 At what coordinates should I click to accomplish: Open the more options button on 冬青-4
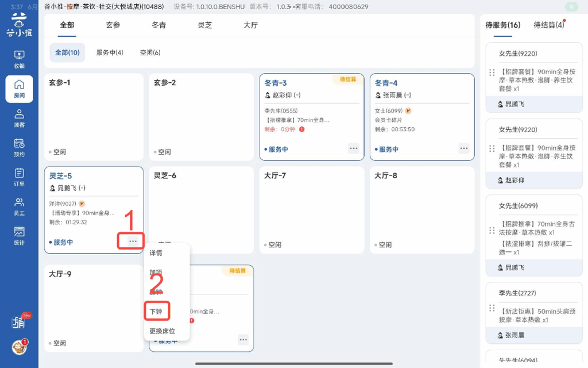pyautogui.click(x=464, y=148)
